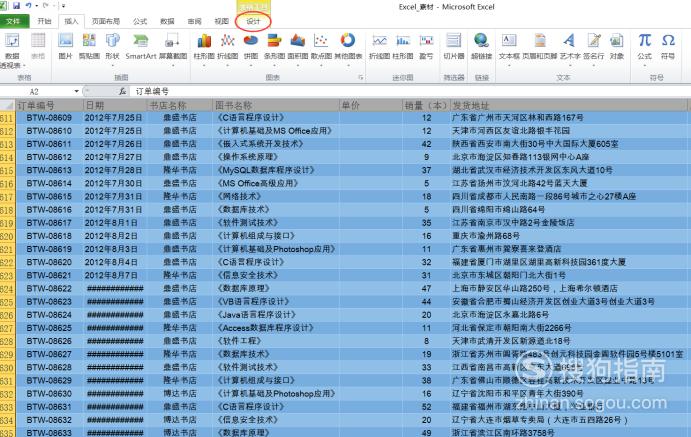Select cell BTW-08627

pos(49,354)
